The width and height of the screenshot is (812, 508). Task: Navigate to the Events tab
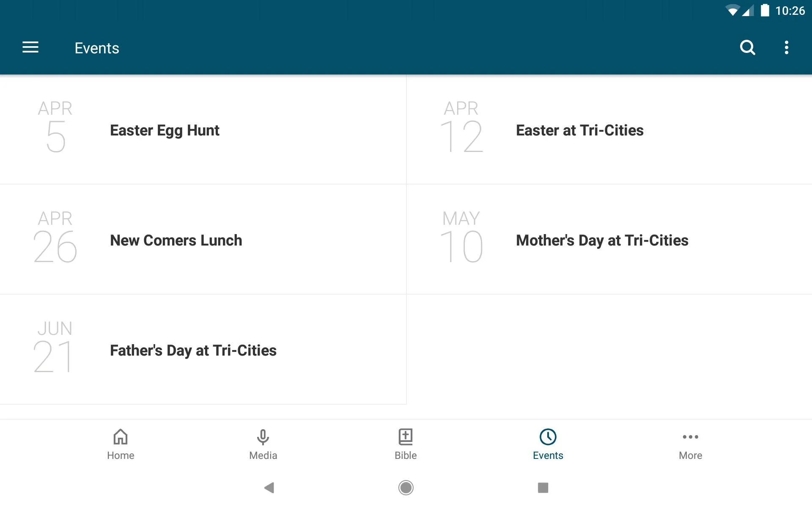click(x=548, y=444)
